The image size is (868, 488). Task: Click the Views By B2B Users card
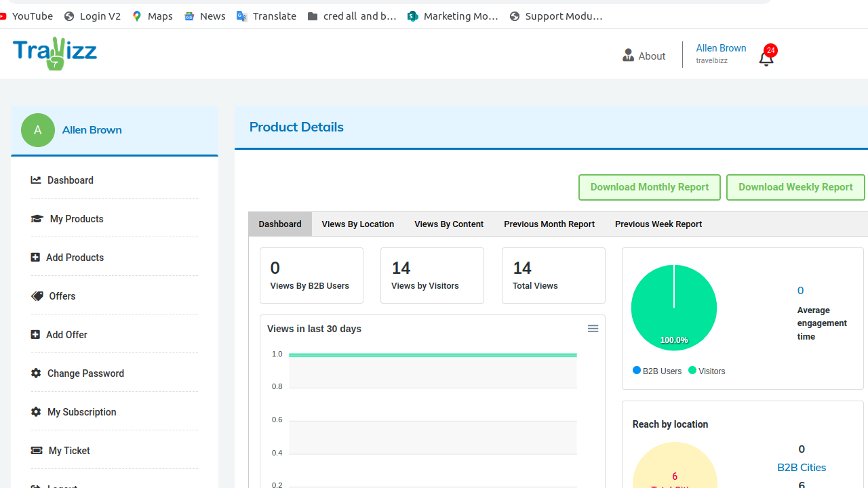coord(311,275)
